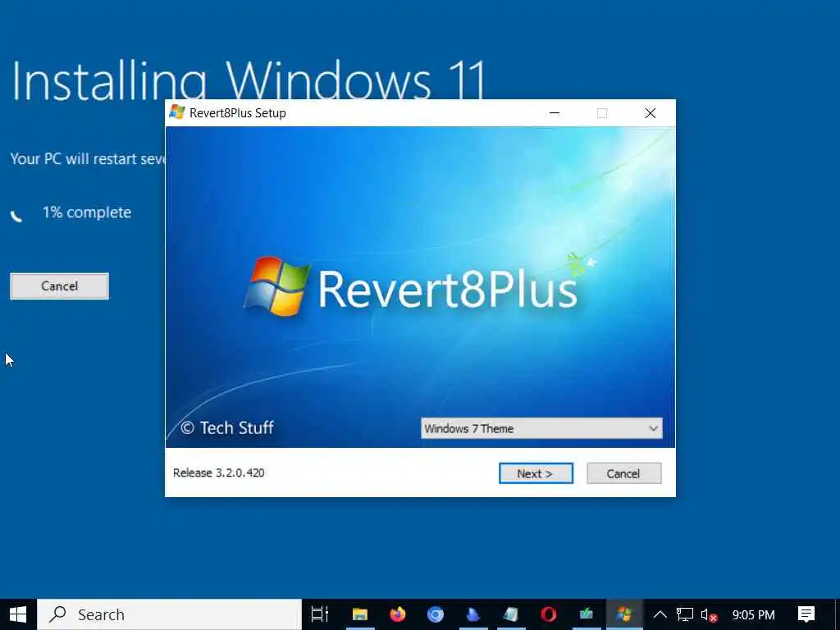Show hidden system tray icons

660,614
